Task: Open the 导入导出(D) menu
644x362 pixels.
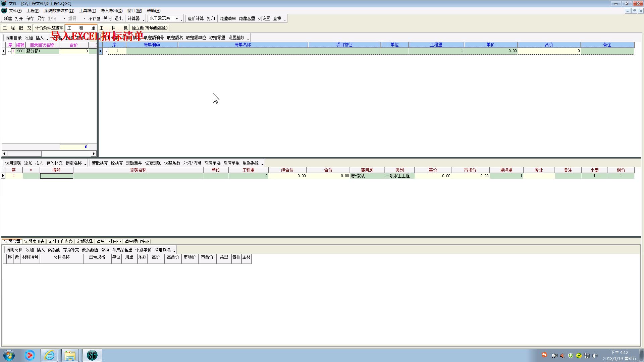Action: click(111, 11)
